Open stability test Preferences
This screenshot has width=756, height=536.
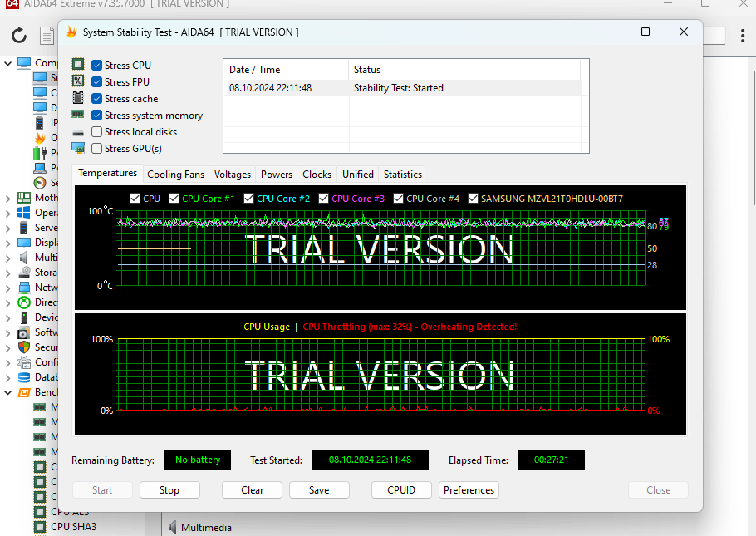(x=469, y=489)
